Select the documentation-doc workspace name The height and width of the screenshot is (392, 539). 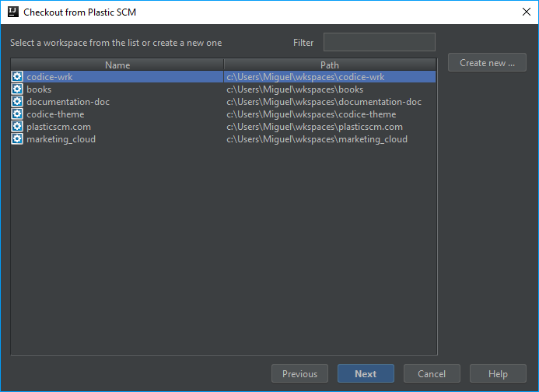pyautogui.click(x=68, y=102)
